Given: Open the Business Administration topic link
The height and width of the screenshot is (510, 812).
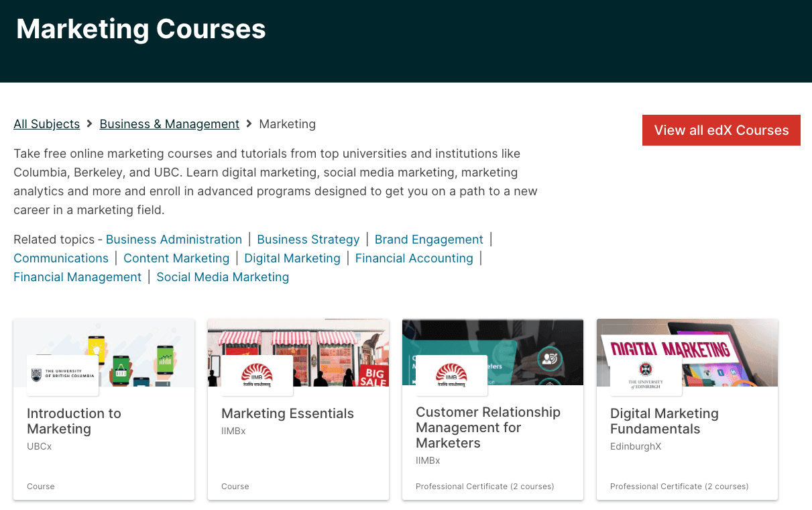Looking at the screenshot, I should 174,239.
